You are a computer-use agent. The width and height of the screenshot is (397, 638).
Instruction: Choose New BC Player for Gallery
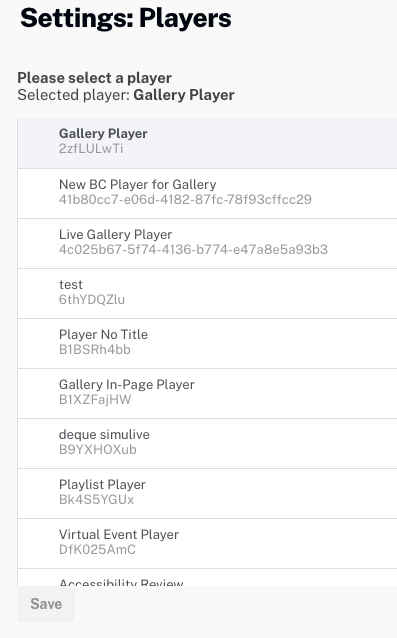coord(207,193)
